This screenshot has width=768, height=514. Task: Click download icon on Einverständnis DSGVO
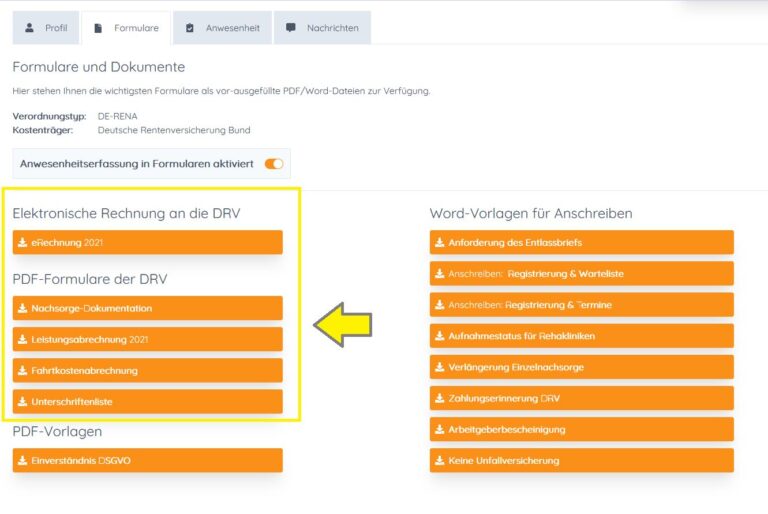tap(23, 461)
